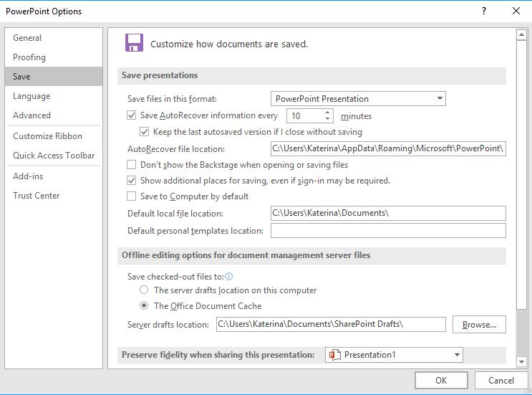
Task: Toggle Save AutoRecover information checkbox
Action: 131,115
